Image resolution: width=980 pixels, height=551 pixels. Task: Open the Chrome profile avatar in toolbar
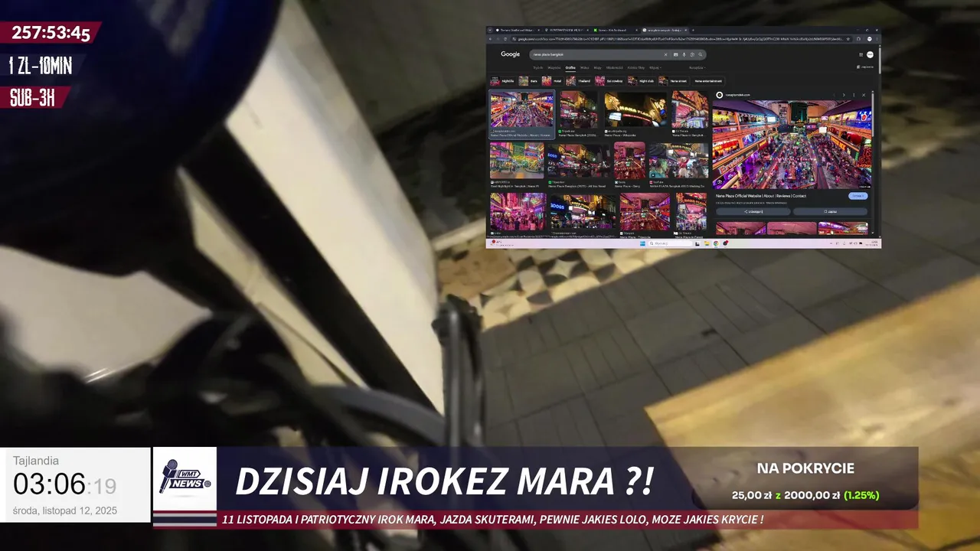(x=870, y=39)
